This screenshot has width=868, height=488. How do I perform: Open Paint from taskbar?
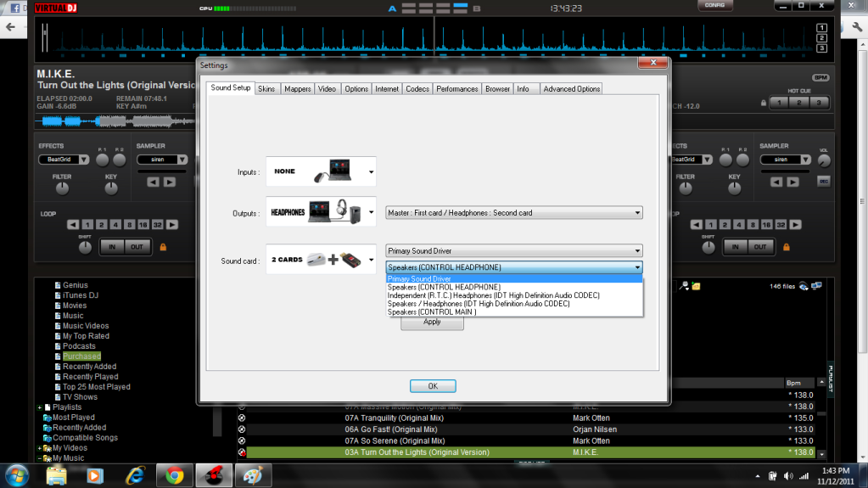coord(253,476)
